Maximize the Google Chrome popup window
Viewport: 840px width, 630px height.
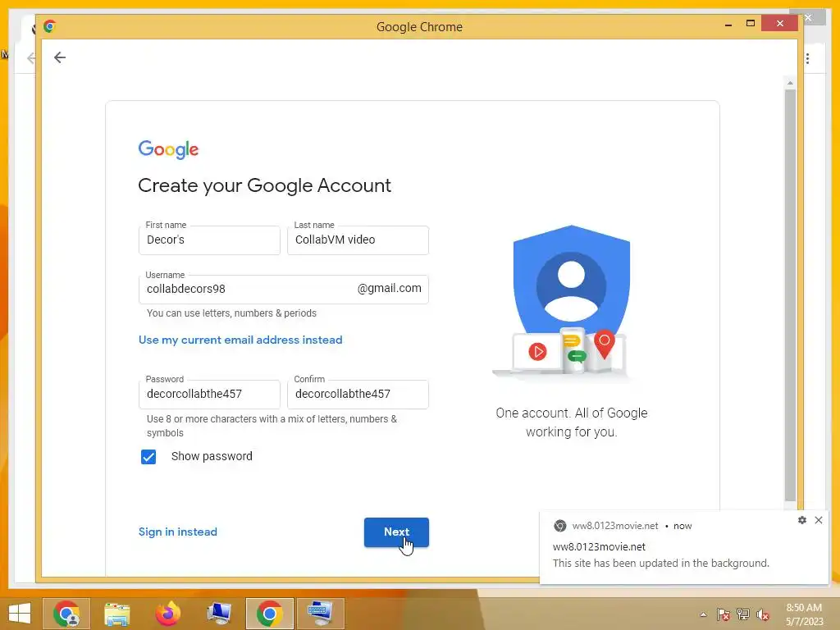tap(751, 24)
